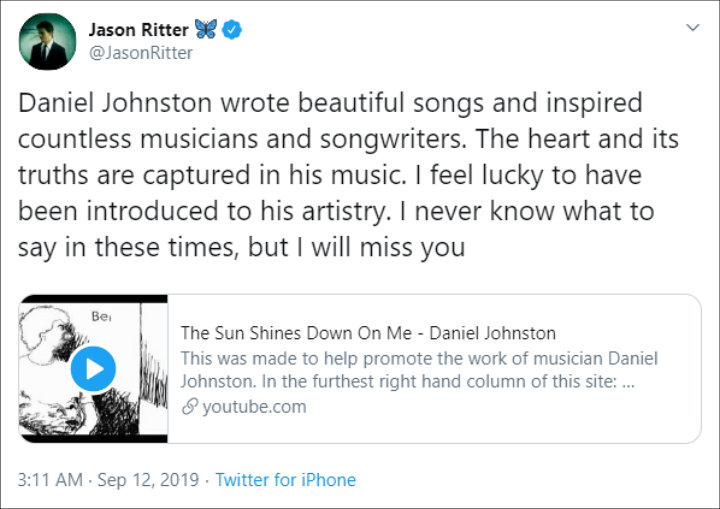720x509 pixels.
Task: Click the Jason Ritter display name
Action: coord(139,30)
